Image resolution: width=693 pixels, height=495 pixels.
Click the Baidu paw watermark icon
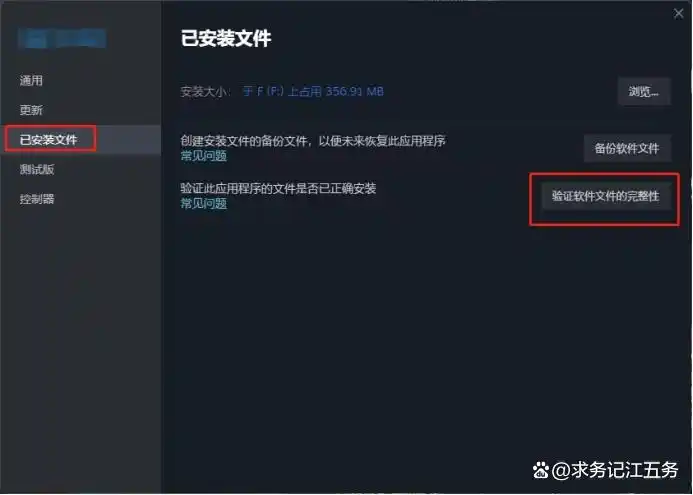pos(541,470)
